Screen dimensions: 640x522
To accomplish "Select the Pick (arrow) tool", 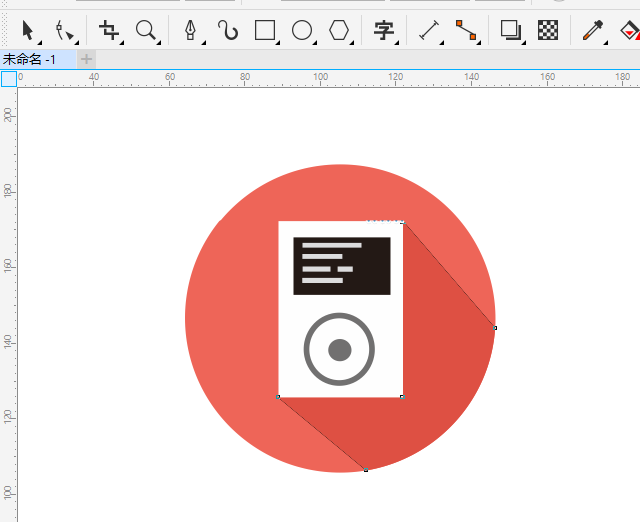I will pos(28,31).
